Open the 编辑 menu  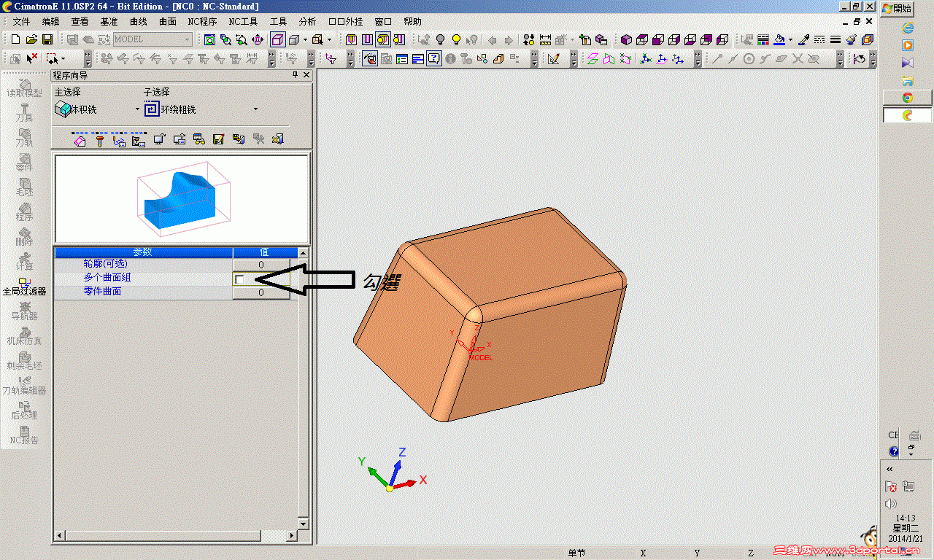point(51,22)
